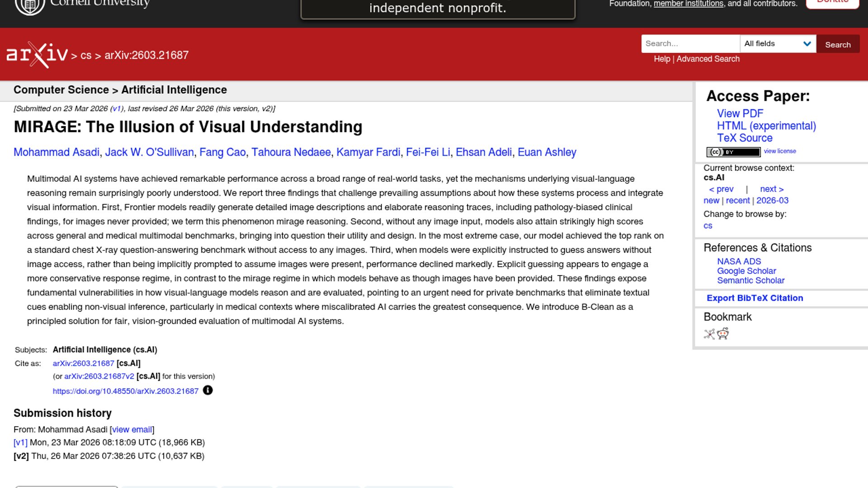The height and width of the screenshot is (488, 868).
Task: Open the All fields dropdown
Action: (778, 44)
